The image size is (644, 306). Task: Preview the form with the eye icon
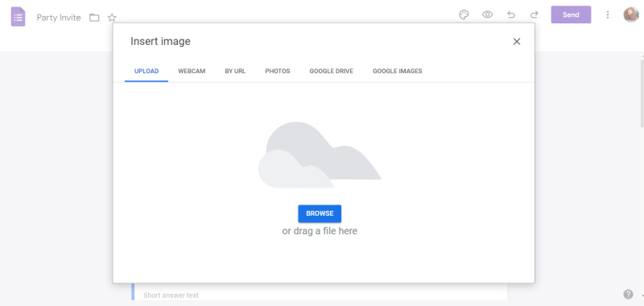[x=487, y=14]
